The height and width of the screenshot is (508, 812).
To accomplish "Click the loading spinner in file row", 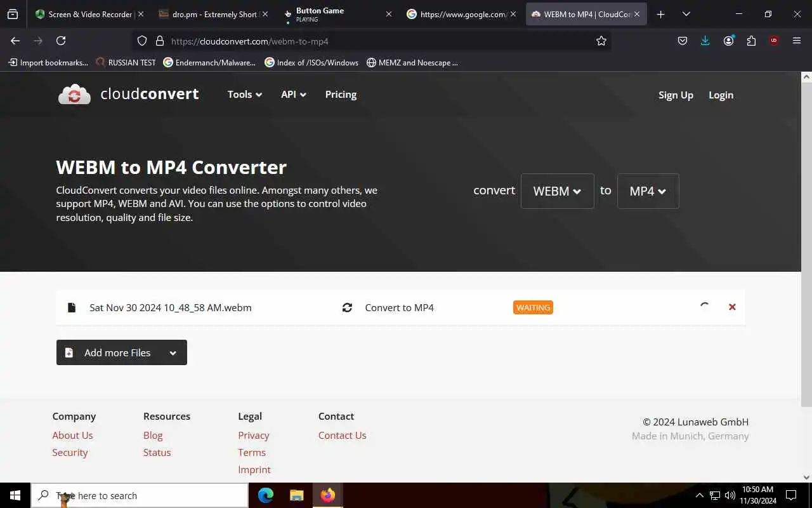I will 704,307.
